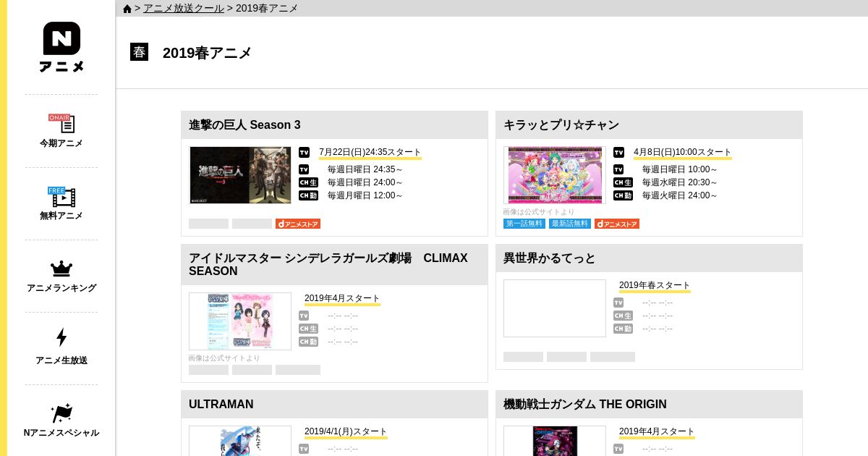Click dアニメストア badge under 進撃の巨人
Screen dimensions: 868x456
pos(298,224)
